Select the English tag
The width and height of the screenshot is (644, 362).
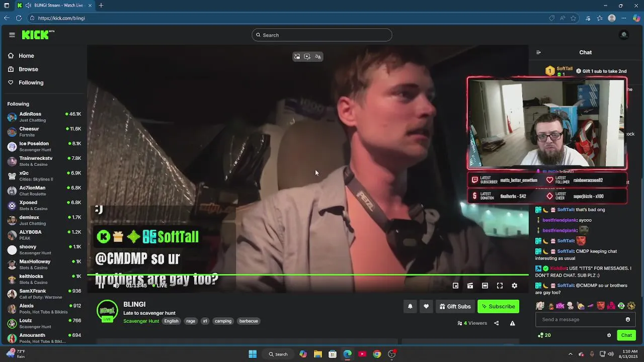[x=171, y=321]
